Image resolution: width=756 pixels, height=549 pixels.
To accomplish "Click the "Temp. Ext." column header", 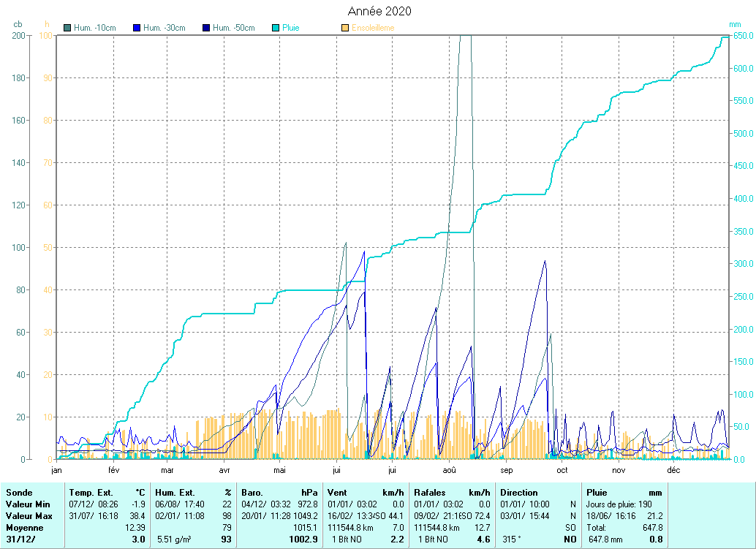I will 91,493.
